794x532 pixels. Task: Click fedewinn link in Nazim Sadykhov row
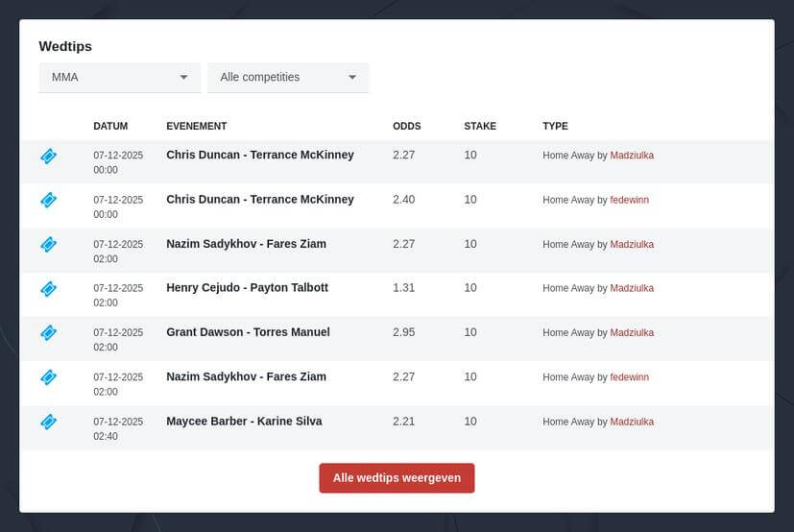point(629,377)
